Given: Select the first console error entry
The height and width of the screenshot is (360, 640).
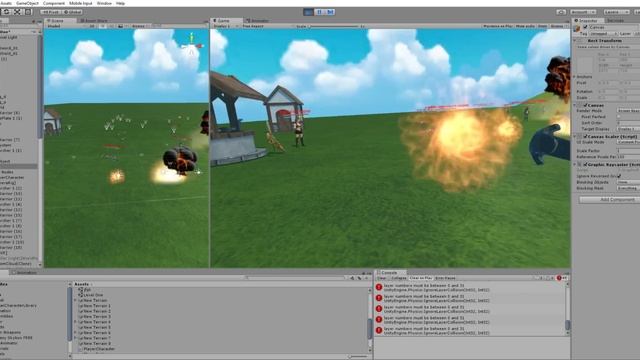Looking at the screenshot, I should (469, 287).
